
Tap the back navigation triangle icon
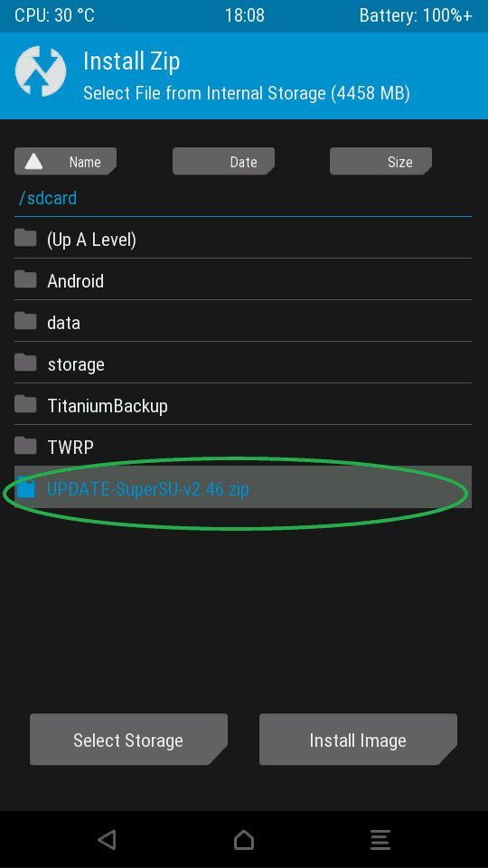107,839
